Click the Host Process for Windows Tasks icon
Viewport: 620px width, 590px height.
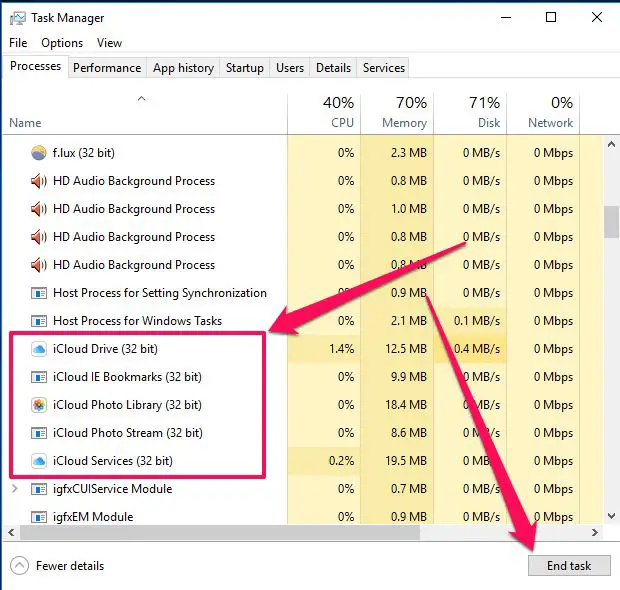pos(39,321)
